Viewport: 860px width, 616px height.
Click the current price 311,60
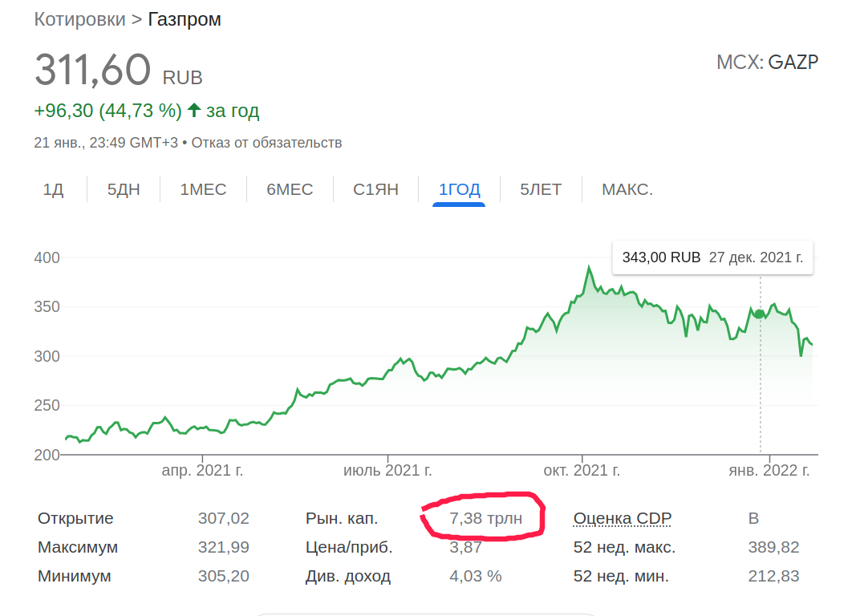[x=92, y=70]
